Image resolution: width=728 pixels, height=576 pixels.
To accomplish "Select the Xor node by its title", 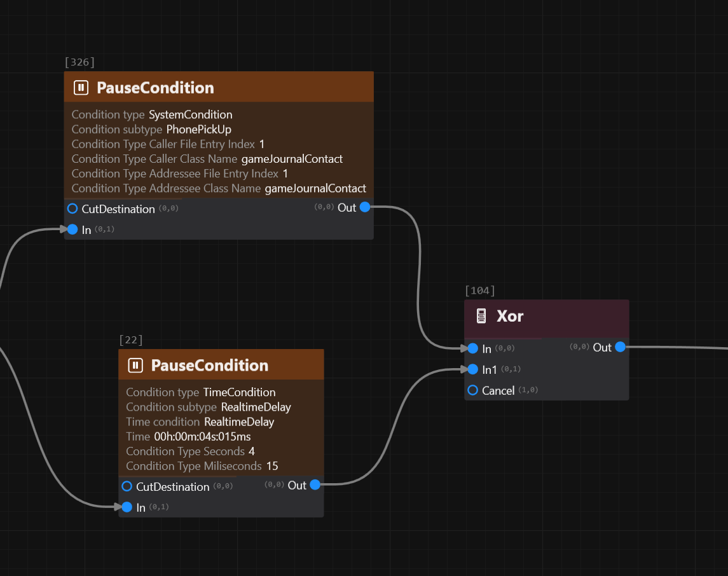I will (x=510, y=317).
